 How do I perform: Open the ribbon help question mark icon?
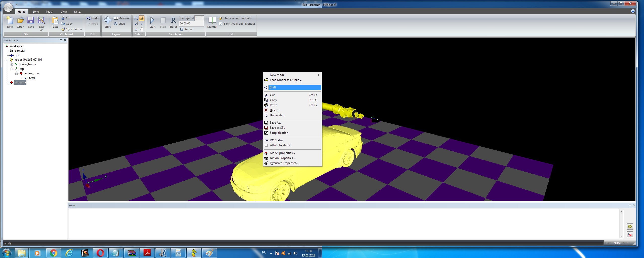click(633, 11)
